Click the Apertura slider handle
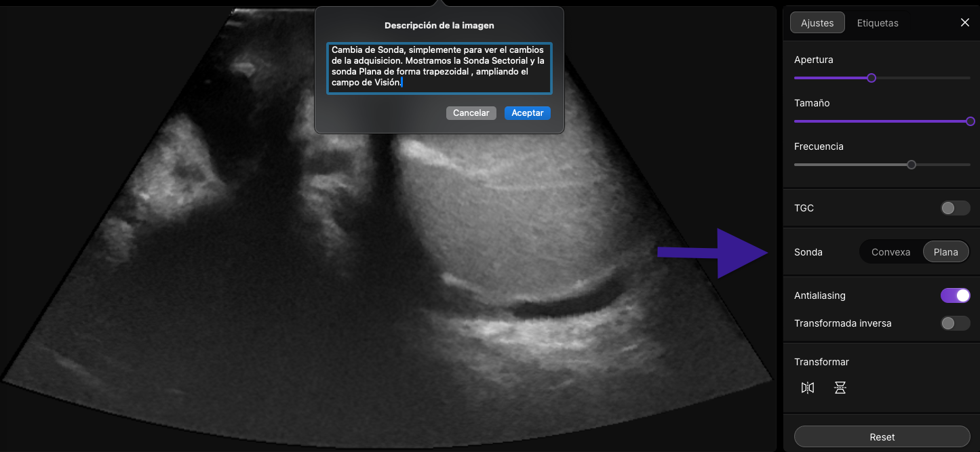The image size is (980, 452). [871, 78]
